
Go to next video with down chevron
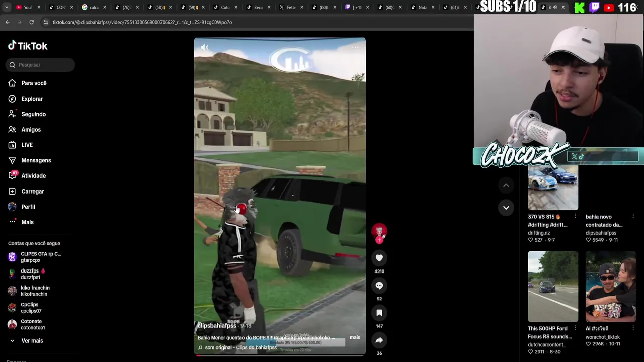tap(506, 208)
